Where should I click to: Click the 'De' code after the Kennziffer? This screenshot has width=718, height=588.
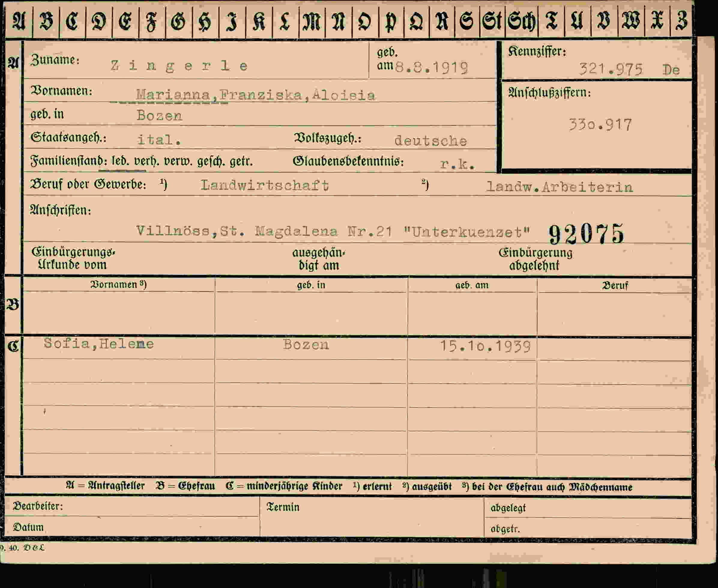(x=671, y=70)
